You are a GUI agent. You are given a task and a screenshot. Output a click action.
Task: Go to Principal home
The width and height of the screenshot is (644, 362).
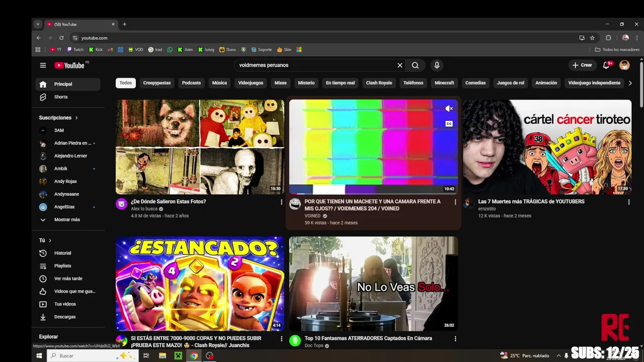click(x=68, y=84)
